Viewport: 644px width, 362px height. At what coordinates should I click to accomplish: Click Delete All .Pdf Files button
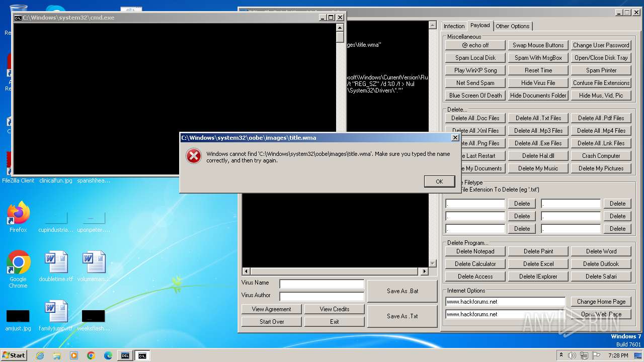click(x=601, y=118)
